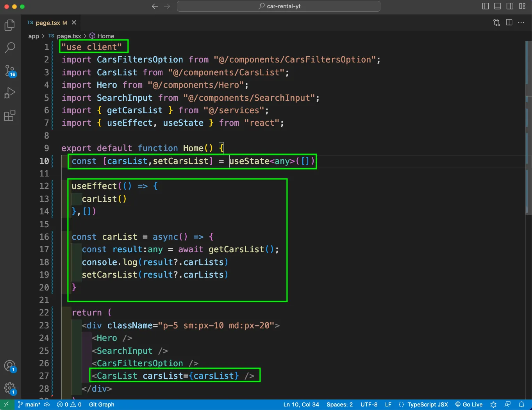
Task: Open the Explorer view in activity bar
Action: pos(10,25)
